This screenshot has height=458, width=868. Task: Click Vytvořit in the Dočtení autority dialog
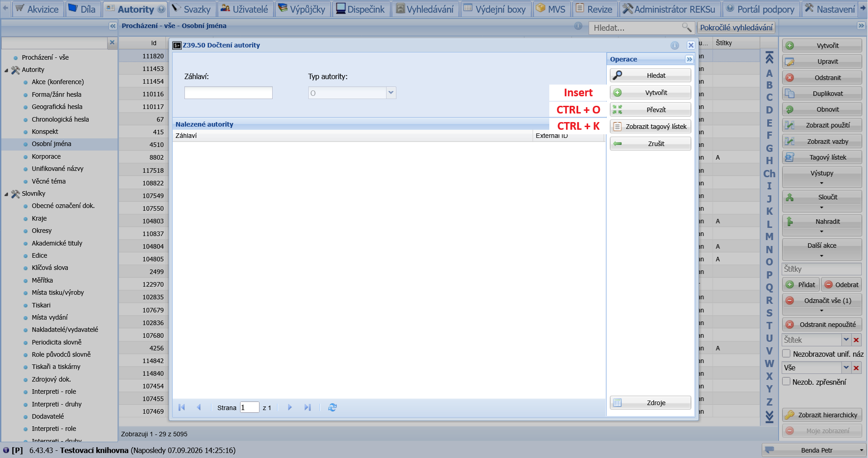click(650, 93)
